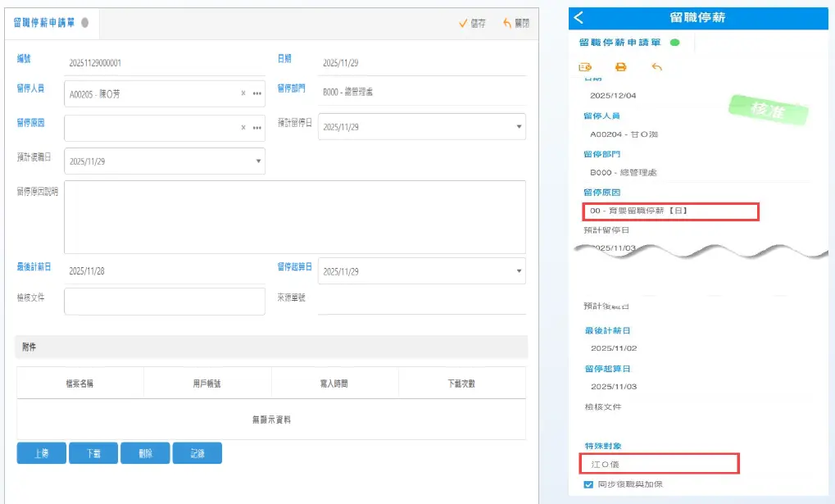Click the 刪除 delete button

(x=145, y=453)
